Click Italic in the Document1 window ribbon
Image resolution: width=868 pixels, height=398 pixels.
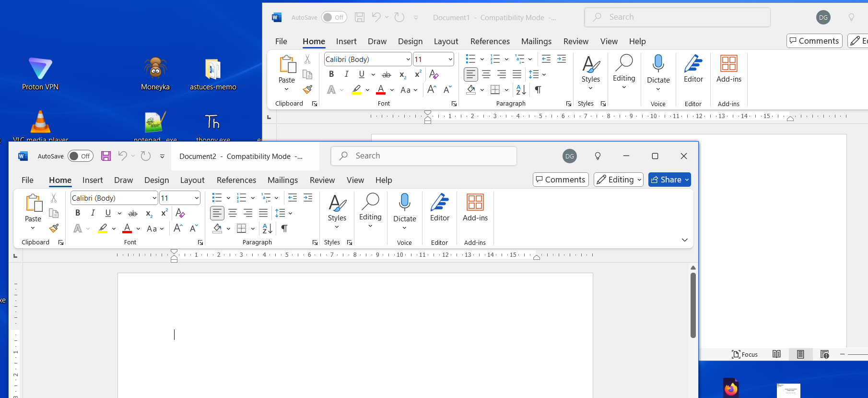tap(346, 74)
